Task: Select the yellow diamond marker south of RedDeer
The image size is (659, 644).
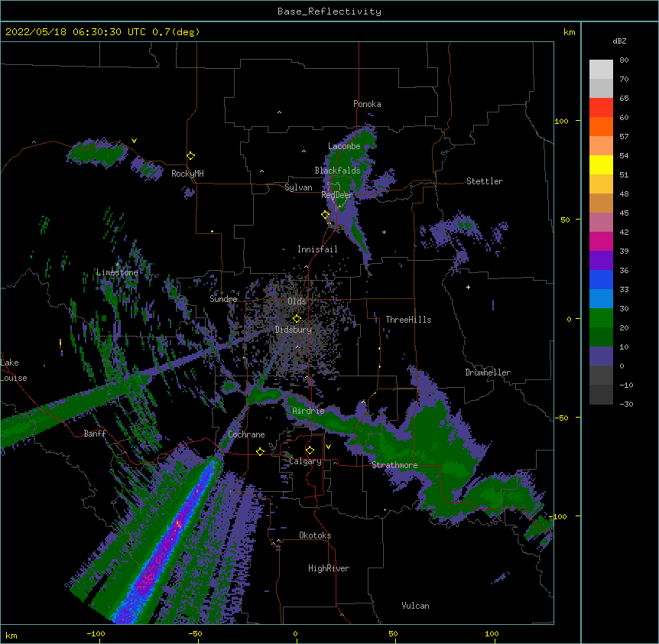Action: coord(326,215)
